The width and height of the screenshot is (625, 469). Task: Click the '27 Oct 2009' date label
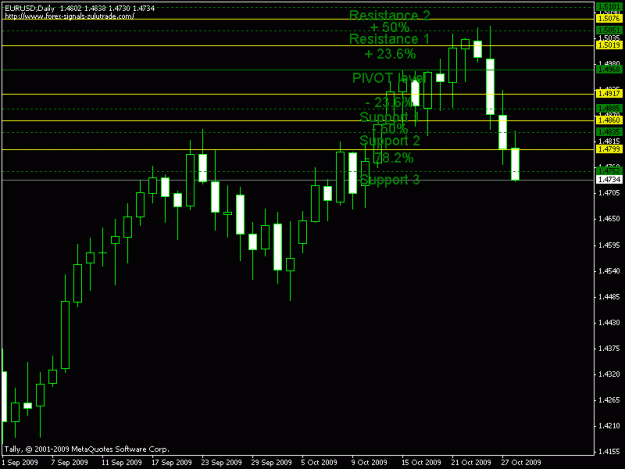click(521, 462)
